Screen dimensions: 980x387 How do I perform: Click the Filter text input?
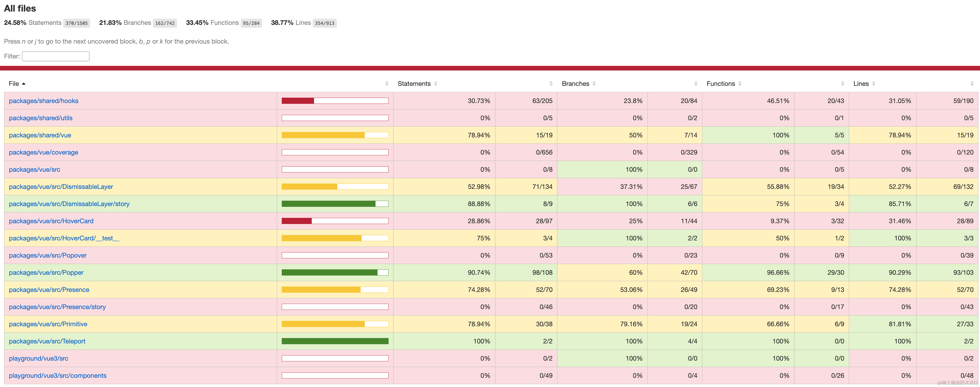[x=56, y=56]
